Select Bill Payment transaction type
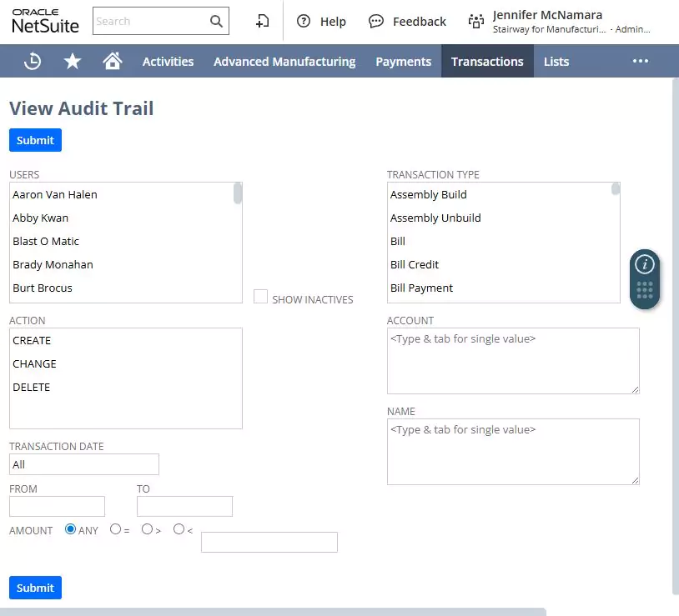Image resolution: width=679 pixels, height=616 pixels. [x=500, y=288]
